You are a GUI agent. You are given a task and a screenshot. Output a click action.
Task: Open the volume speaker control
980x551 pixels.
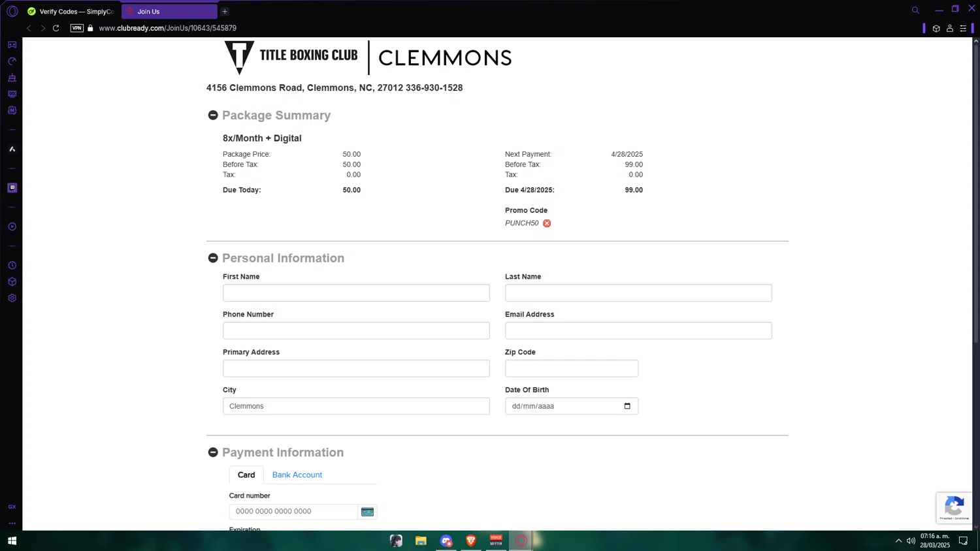tap(911, 541)
